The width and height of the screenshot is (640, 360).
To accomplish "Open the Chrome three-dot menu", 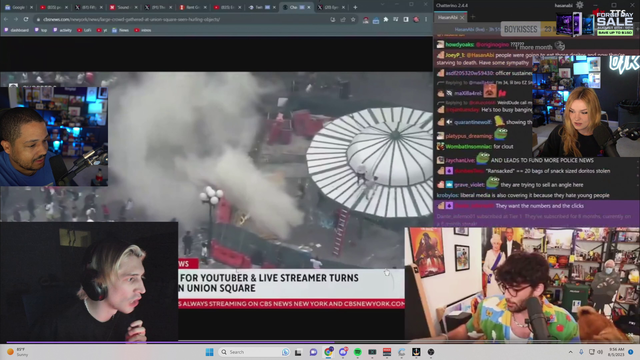I will 426,19.
